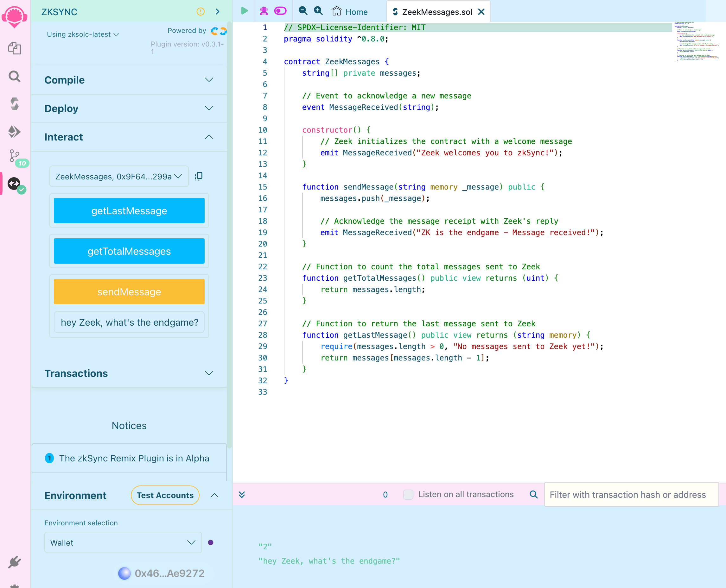Select the ZeekMessages.sol tab
726x588 pixels.
436,12
